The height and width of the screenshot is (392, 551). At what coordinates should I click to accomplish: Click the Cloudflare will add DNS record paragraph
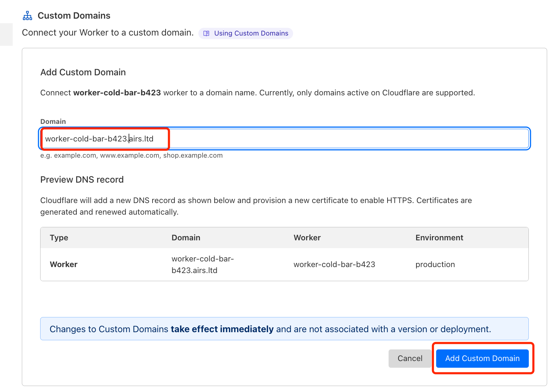click(256, 206)
